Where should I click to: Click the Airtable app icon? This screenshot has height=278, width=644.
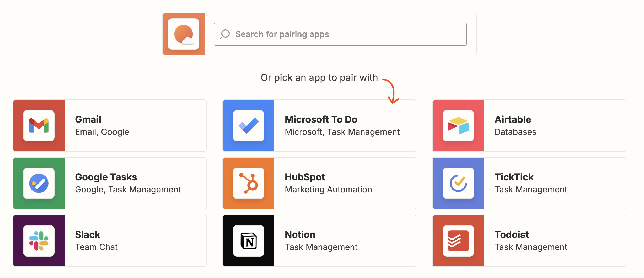click(x=458, y=126)
